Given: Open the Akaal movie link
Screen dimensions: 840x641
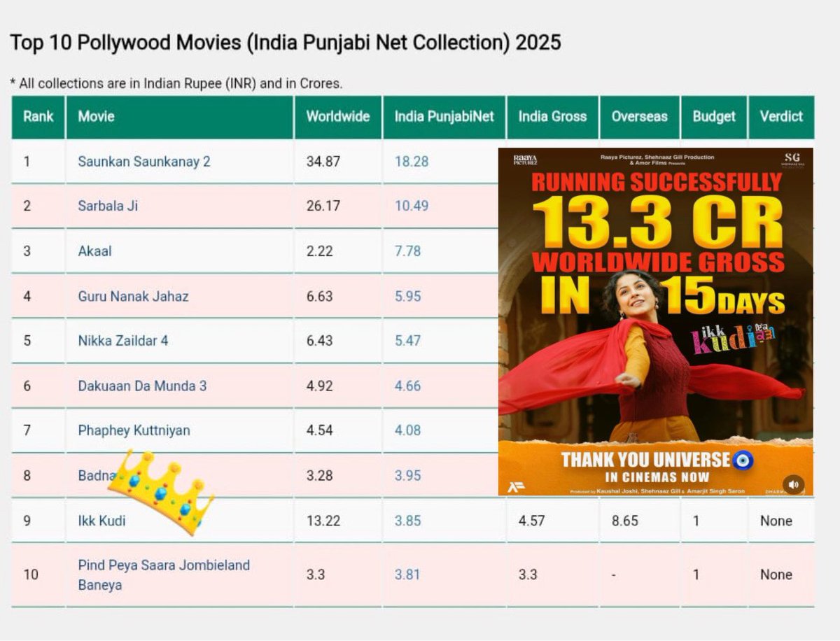Looking at the screenshot, I should click(94, 251).
